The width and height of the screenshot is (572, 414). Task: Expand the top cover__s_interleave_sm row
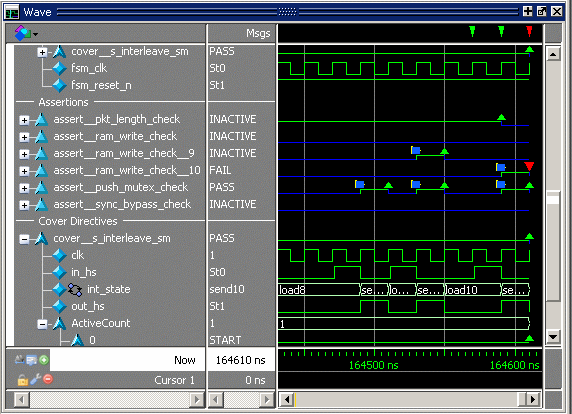click(x=42, y=52)
